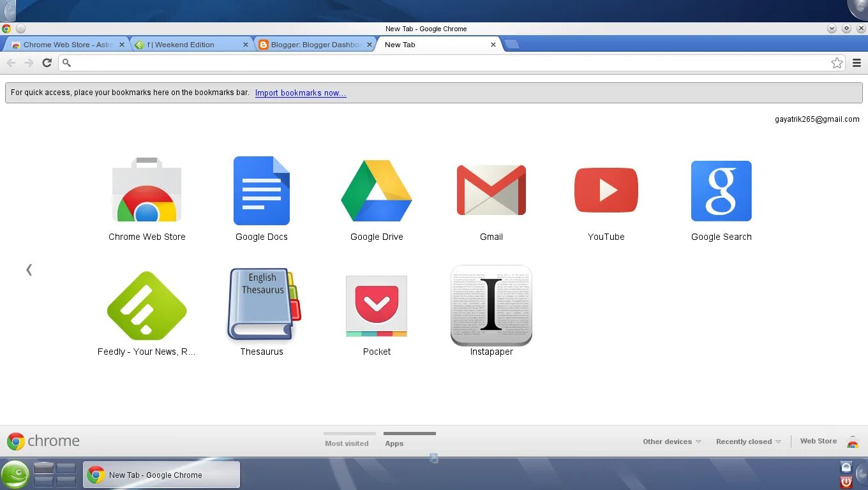868x490 pixels.
Task: Close the Weekend Edition tab
Action: click(246, 45)
